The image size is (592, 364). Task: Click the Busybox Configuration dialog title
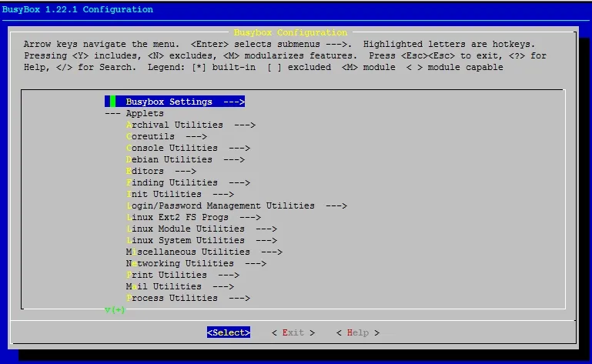coord(290,32)
